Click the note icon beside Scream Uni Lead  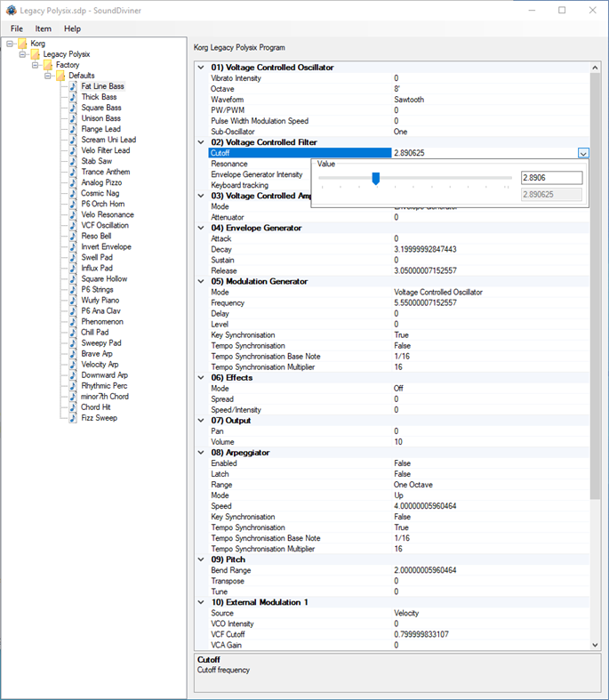click(73, 140)
